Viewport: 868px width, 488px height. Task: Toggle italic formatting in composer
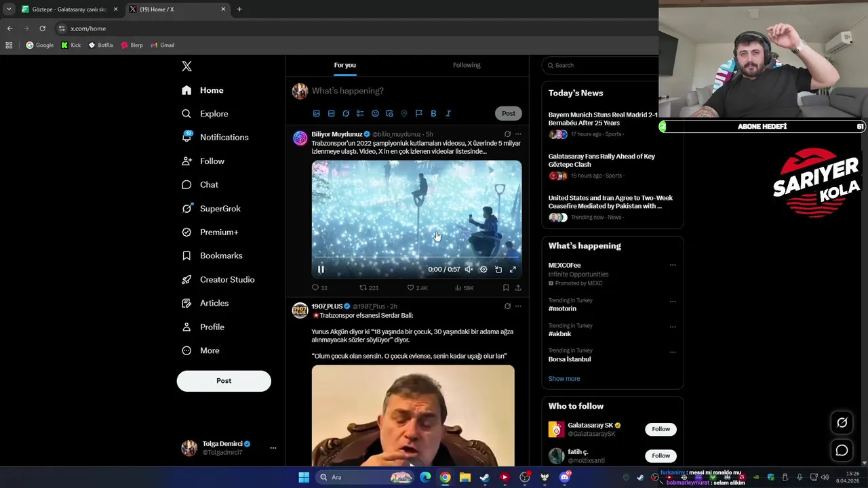(x=448, y=113)
